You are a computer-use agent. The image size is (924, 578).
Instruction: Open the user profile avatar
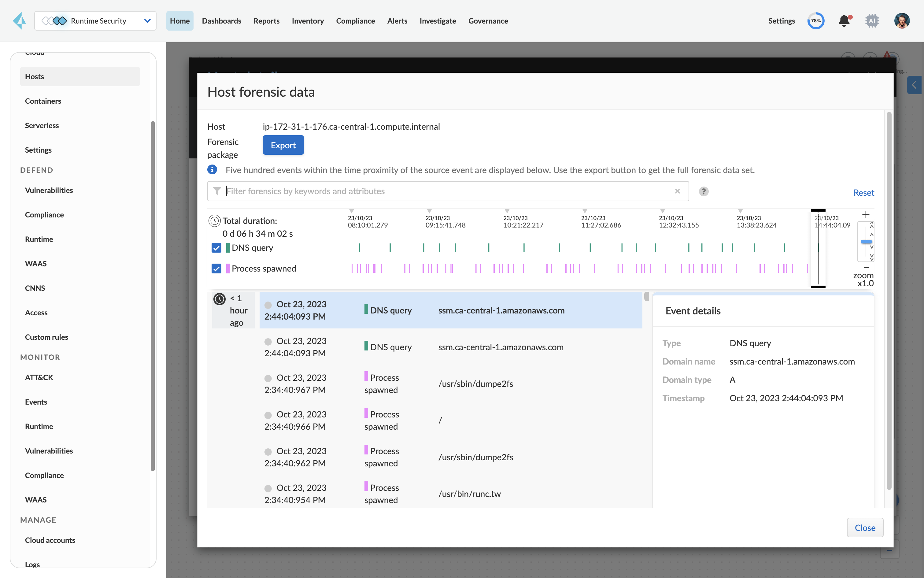(901, 21)
